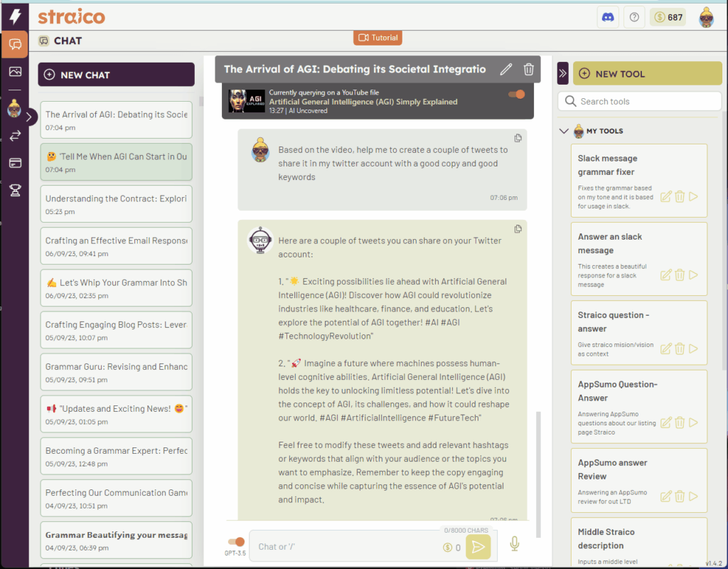Open the AGI YouTube video thumbnail
Viewport: 728px width, 569px height.
(x=247, y=101)
